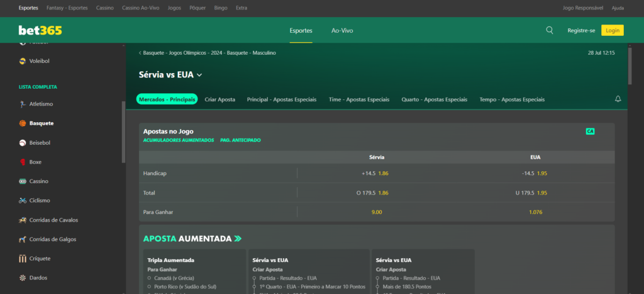Click the Atletismo runner icon
The width and height of the screenshot is (644, 294).
click(23, 104)
